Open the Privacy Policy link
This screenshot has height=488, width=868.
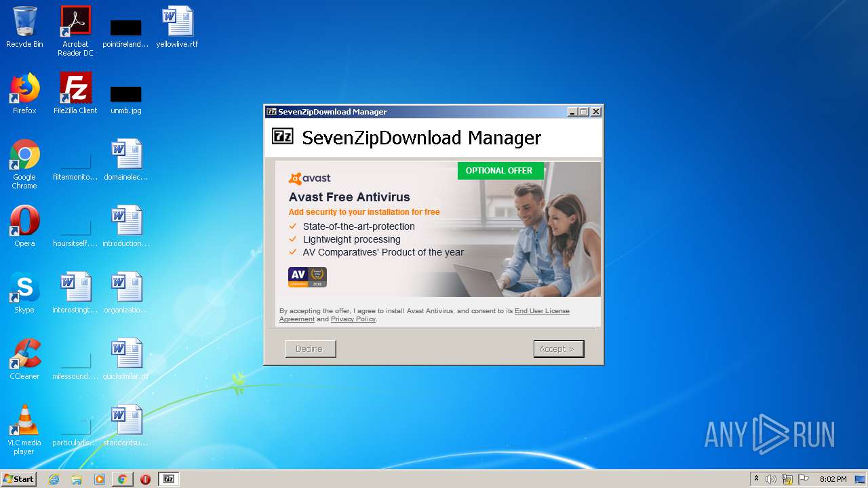353,319
